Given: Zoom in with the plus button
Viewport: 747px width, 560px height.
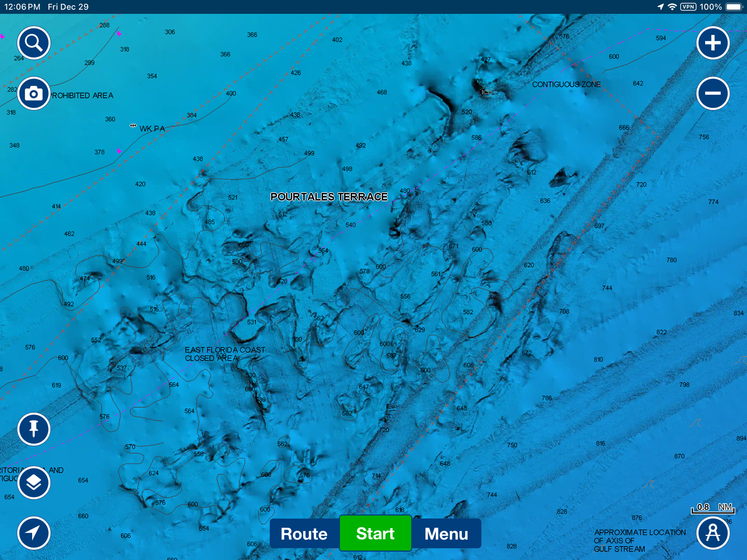Looking at the screenshot, I should click(x=713, y=43).
